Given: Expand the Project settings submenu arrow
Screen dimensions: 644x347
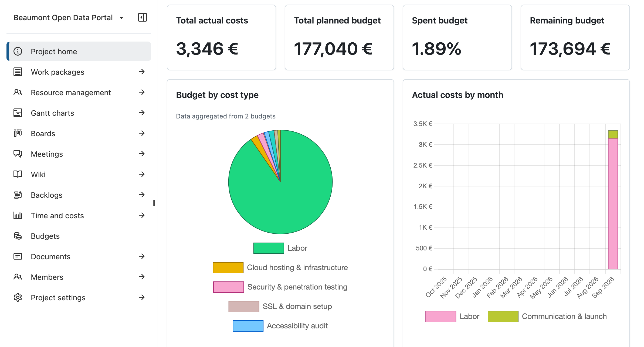Looking at the screenshot, I should click(142, 297).
